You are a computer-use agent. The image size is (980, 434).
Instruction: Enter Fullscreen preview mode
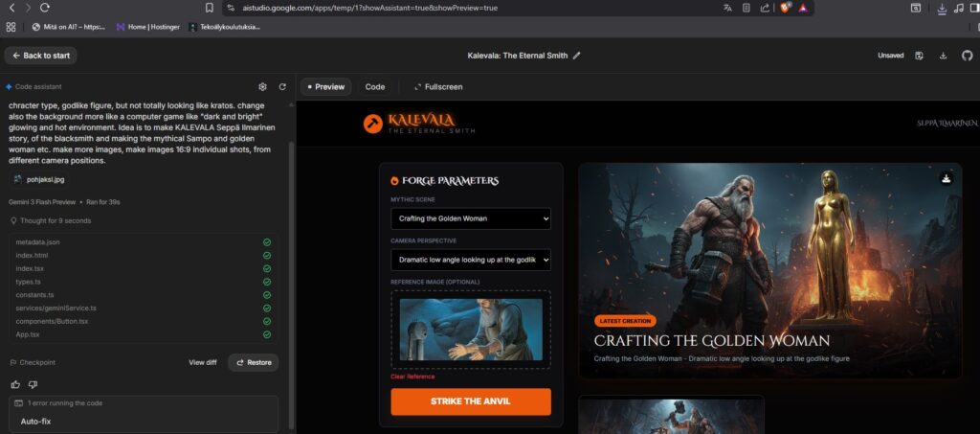pos(438,87)
